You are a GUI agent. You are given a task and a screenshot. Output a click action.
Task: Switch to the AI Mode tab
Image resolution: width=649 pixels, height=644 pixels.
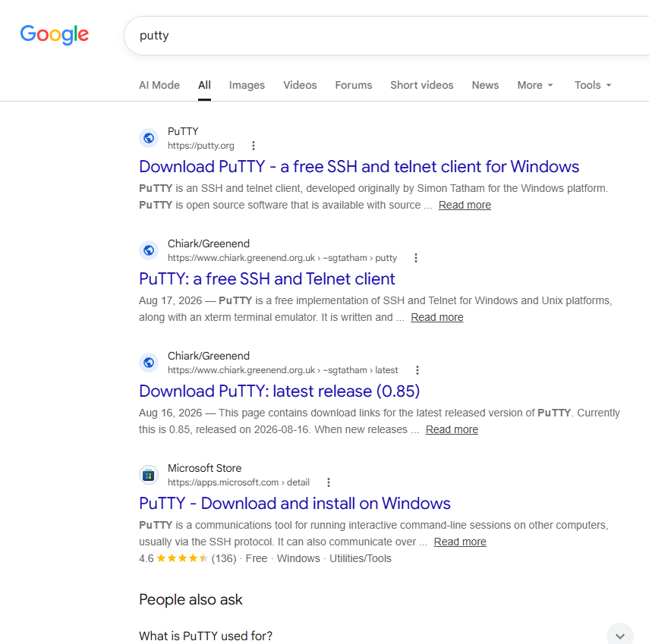159,85
